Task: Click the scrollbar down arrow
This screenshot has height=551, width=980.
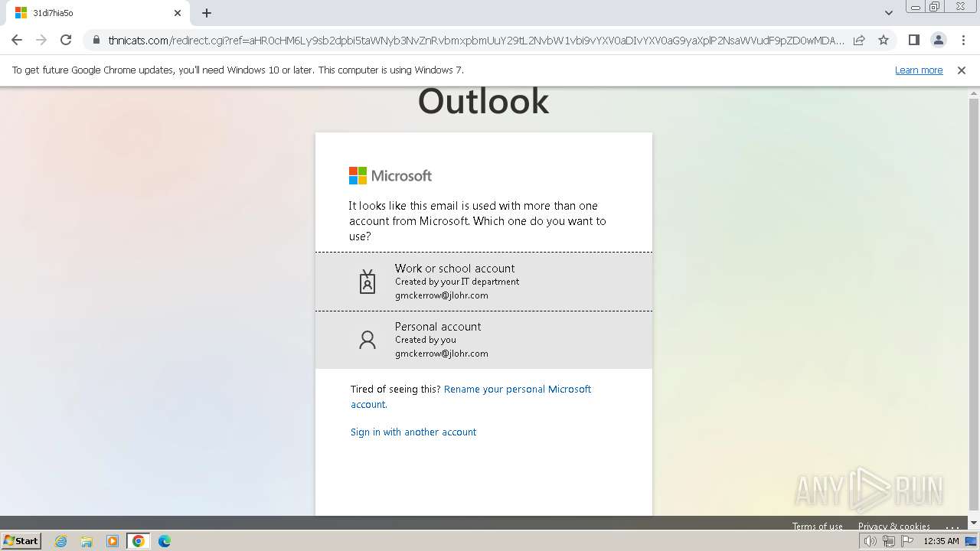Action: [974, 523]
